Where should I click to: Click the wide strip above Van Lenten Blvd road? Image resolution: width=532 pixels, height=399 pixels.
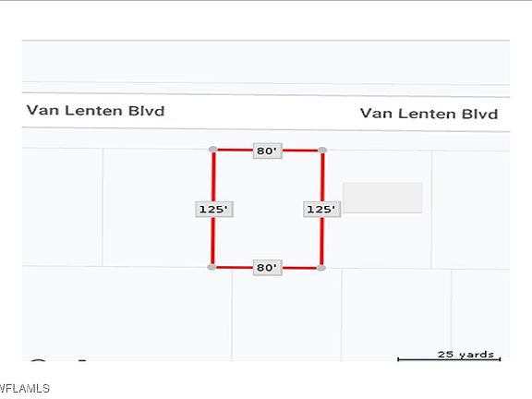click(x=266, y=62)
